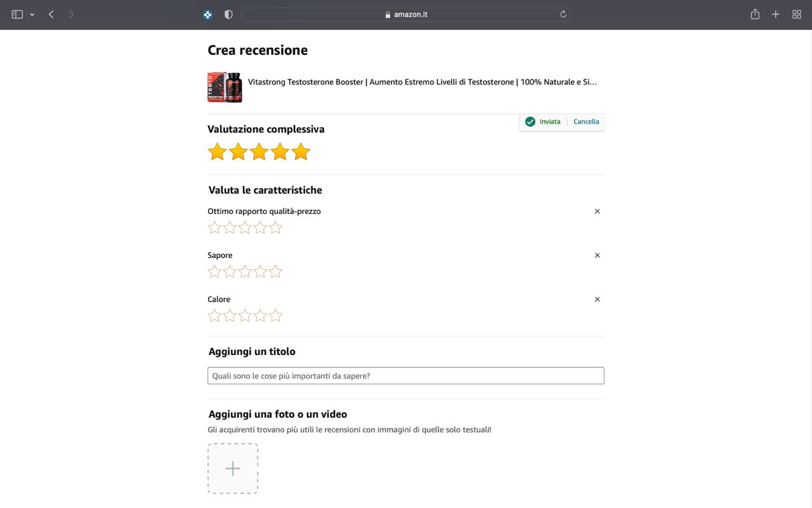Open the Share menu
812x508 pixels.
coord(755,15)
